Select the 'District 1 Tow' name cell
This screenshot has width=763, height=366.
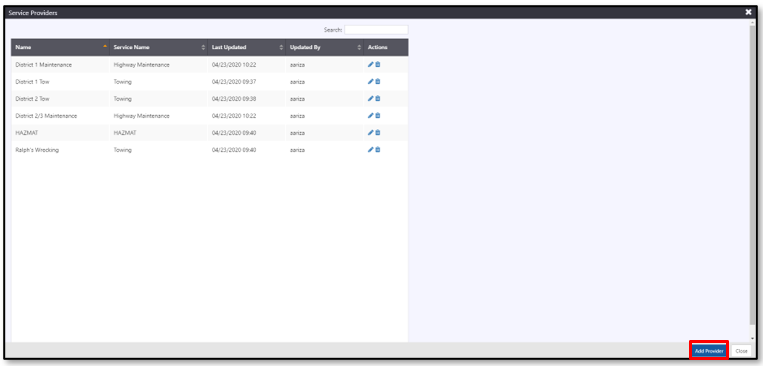coord(61,82)
